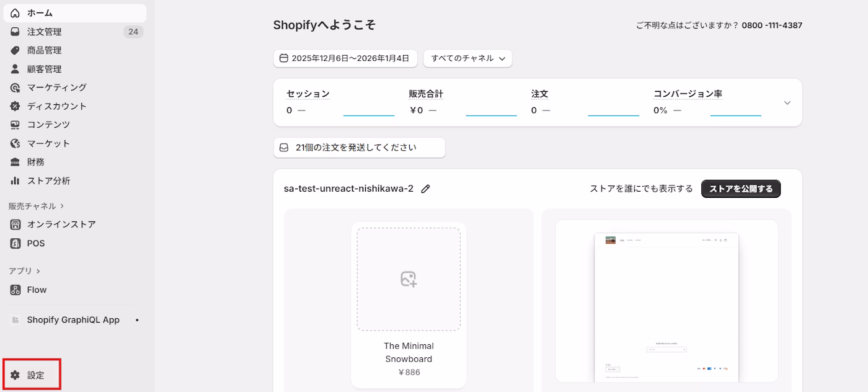
Task: Call support via the 0800-111-4387 link
Action: click(772, 25)
